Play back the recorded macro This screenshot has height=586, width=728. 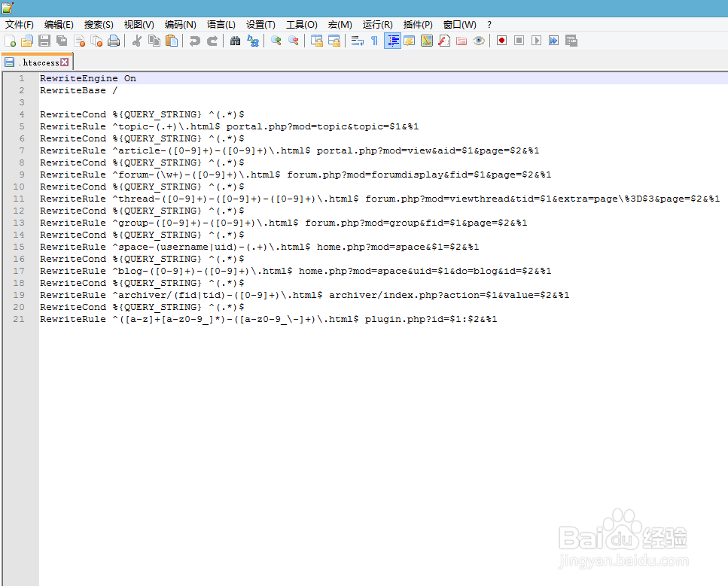click(536, 41)
